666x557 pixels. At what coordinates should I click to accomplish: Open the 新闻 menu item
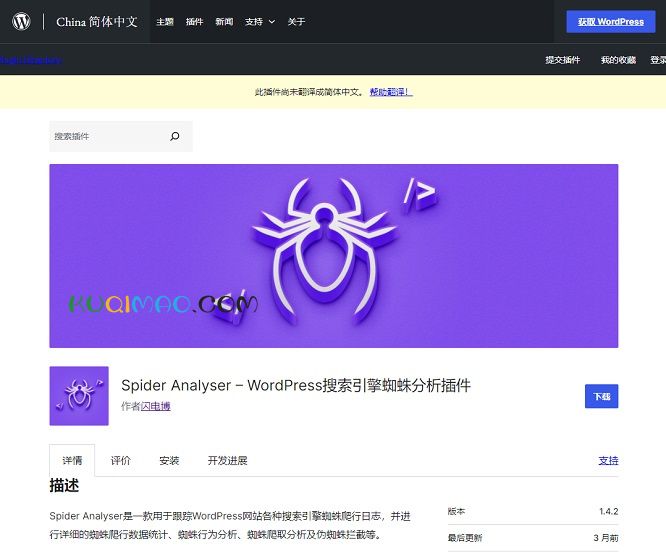pos(224,22)
